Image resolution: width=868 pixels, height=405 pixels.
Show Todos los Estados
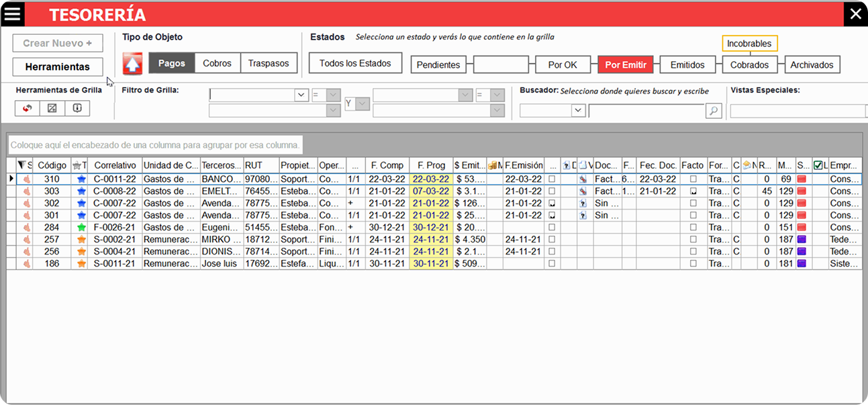point(355,63)
